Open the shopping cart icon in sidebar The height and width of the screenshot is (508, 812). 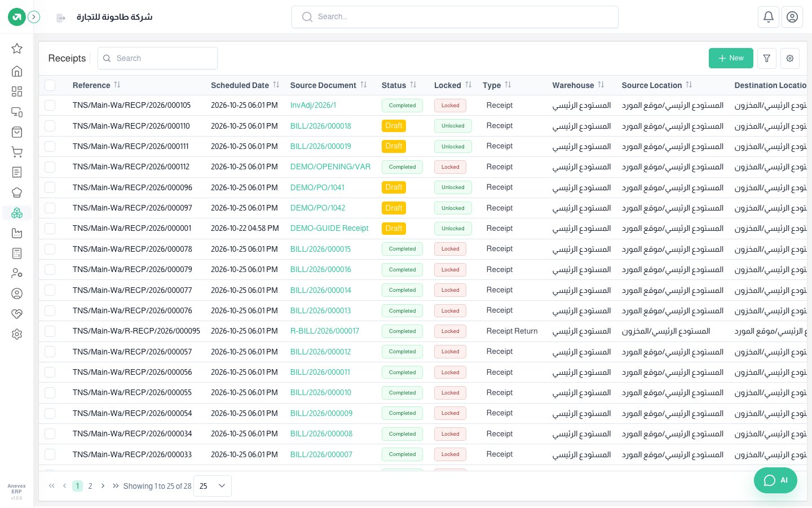coord(17,152)
